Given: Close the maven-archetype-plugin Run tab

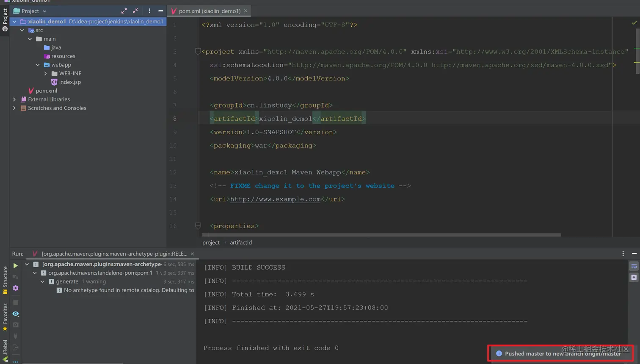Looking at the screenshot, I should coord(193,254).
